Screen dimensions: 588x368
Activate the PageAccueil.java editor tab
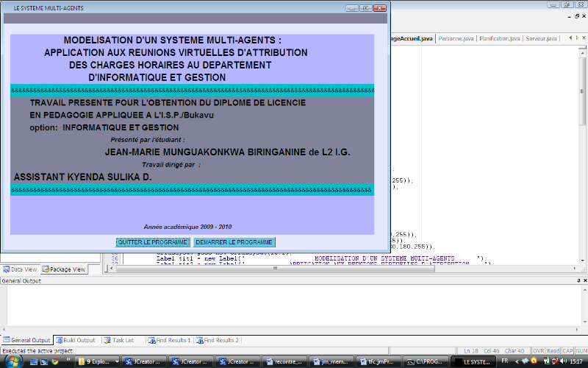(412, 39)
